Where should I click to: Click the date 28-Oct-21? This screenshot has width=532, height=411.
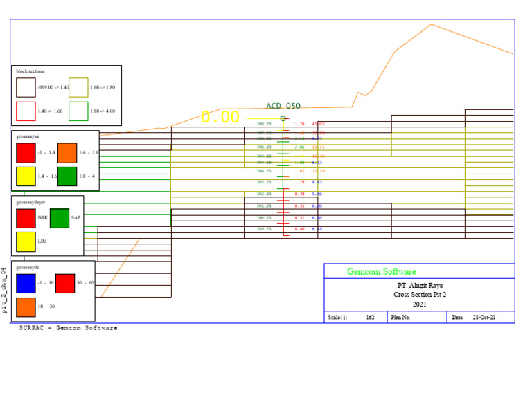click(484, 317)
